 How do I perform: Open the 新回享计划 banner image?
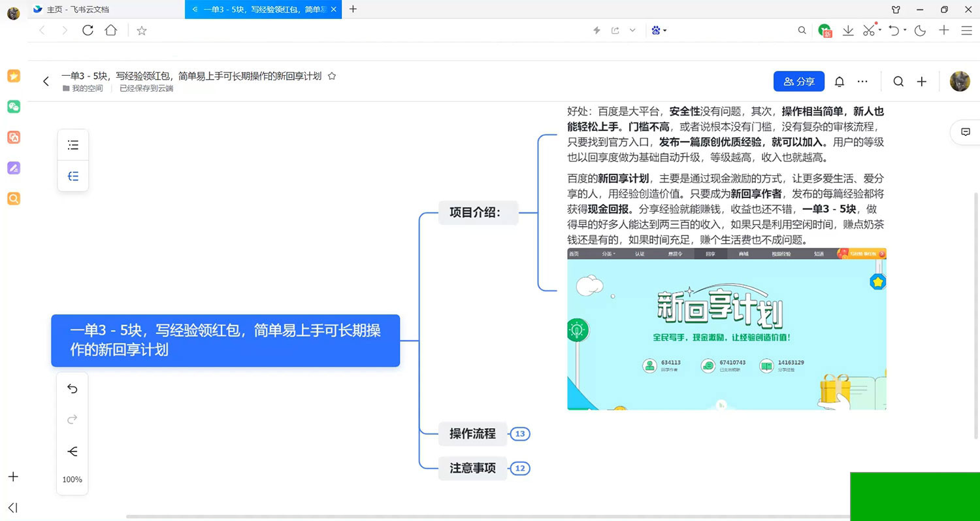click(x=727, y=329)
